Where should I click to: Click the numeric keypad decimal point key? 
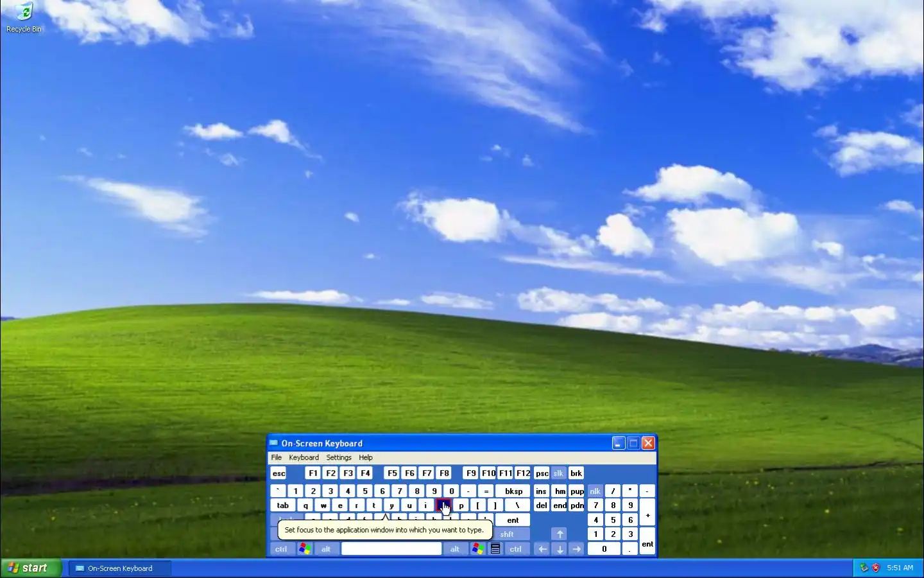(630, 549)
